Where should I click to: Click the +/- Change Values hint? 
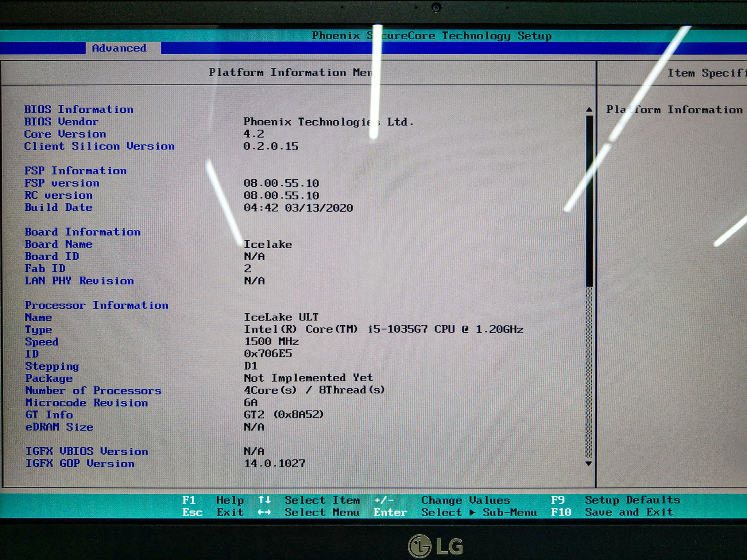tap(442, 500)
